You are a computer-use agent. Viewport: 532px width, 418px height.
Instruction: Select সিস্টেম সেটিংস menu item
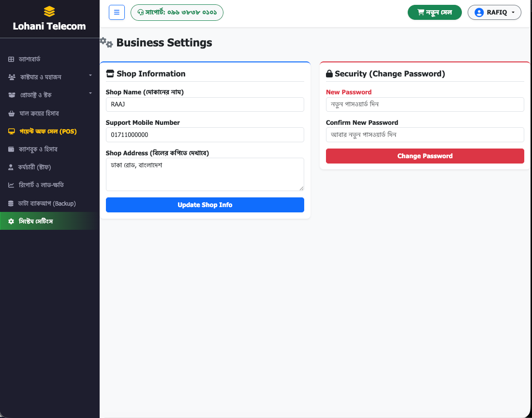[49, 221]
